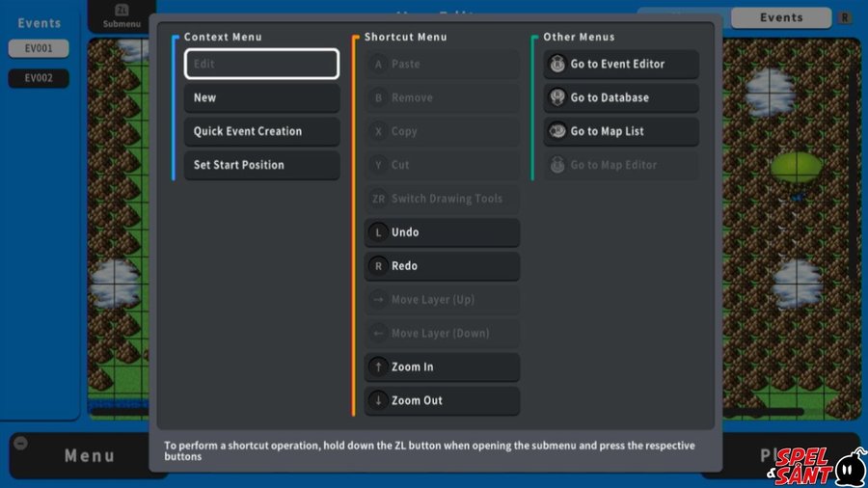Click the up arrow icon for Zoom In
Image resolution: width=868 pixels, height=488 pixels.
click(x=378, y=367)
